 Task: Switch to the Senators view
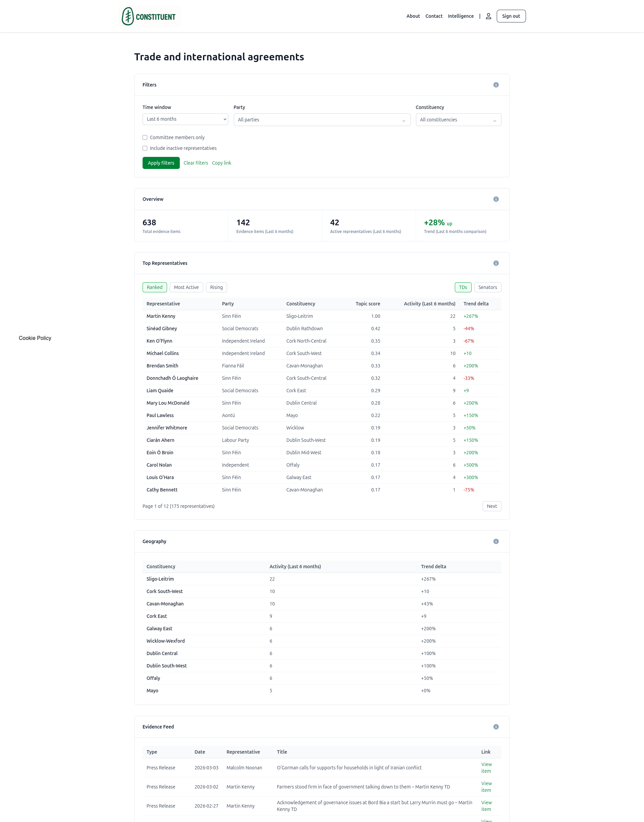(487, 287)
